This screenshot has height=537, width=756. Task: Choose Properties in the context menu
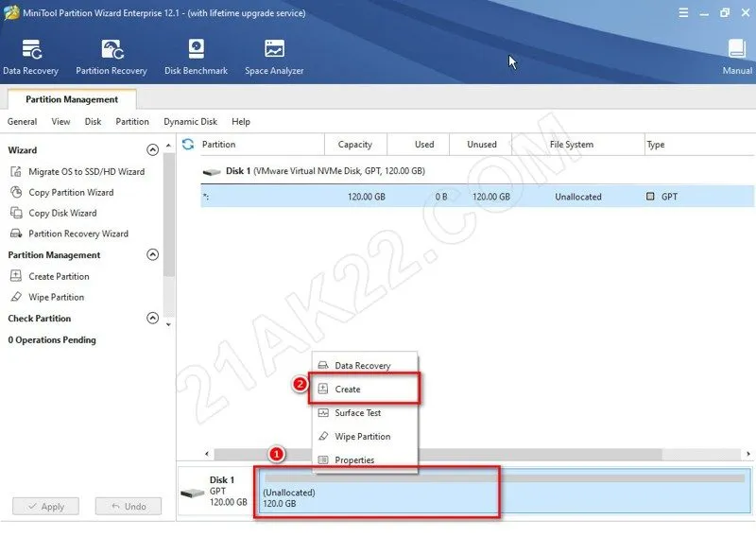coord(365,459)
